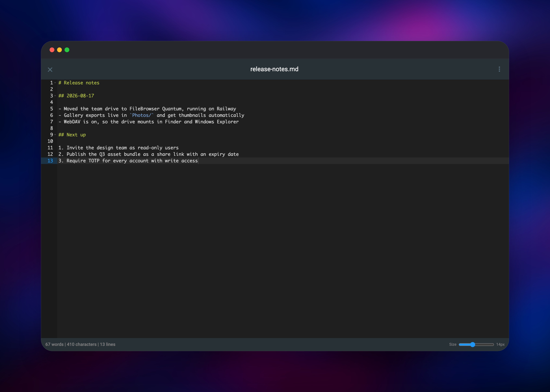Screen dimensions: 550x392
Task: Click the 'Size' label in status bar
Action: [453, 344]
